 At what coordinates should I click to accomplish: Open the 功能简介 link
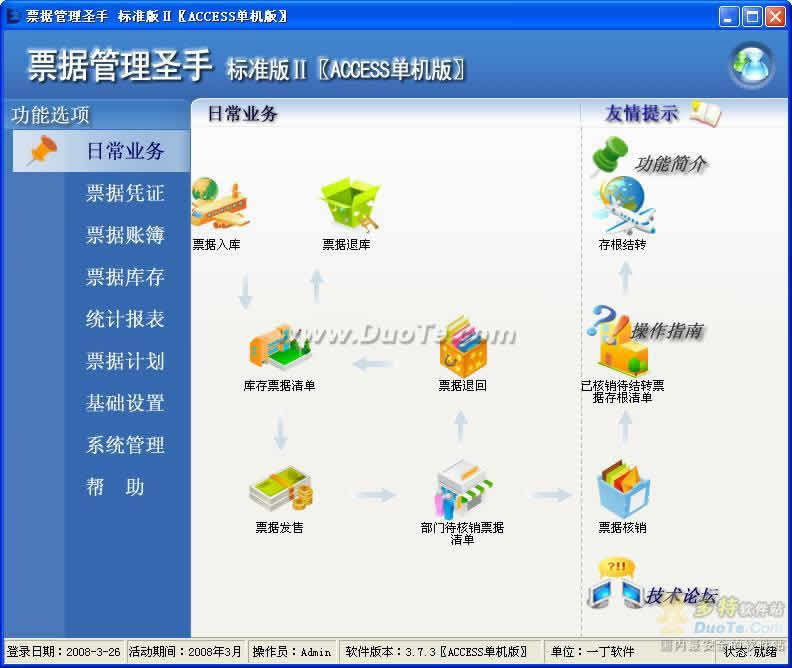670,164
